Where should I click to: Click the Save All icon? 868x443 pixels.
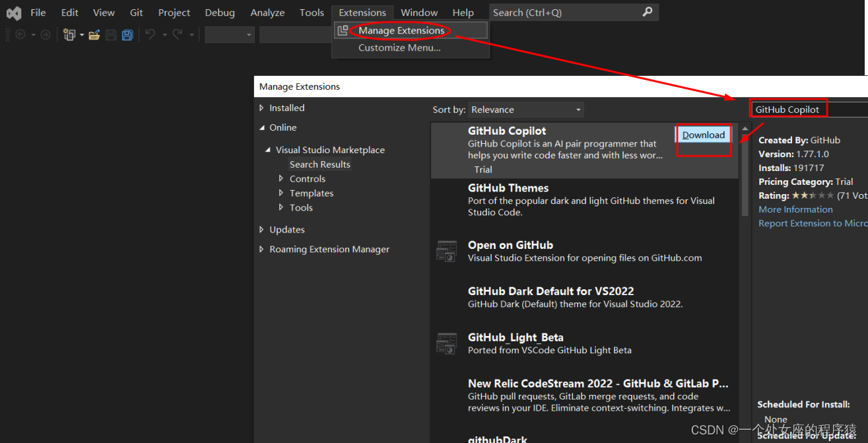(x=127, y=34)
